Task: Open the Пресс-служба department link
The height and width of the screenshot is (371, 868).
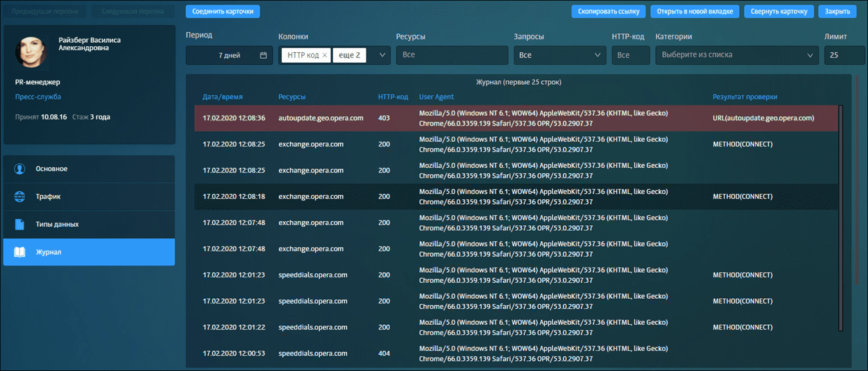Action: (x=38, y=97)
